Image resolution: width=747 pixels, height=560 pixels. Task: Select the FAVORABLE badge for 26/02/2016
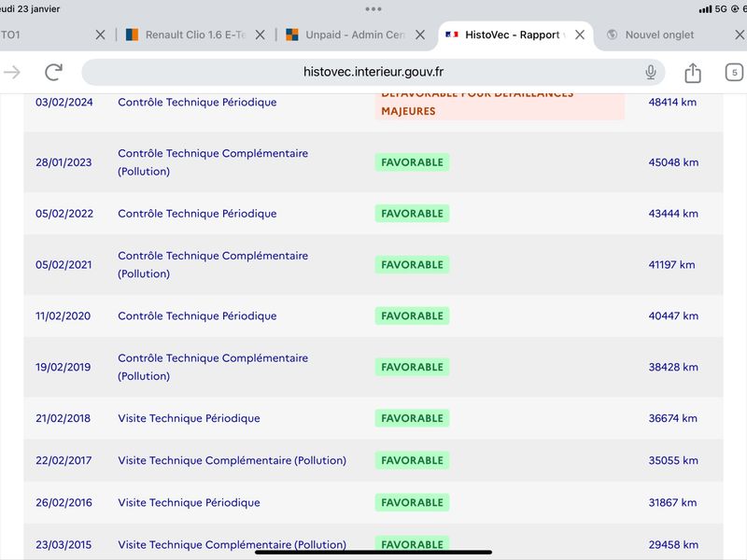pos(412,502)
